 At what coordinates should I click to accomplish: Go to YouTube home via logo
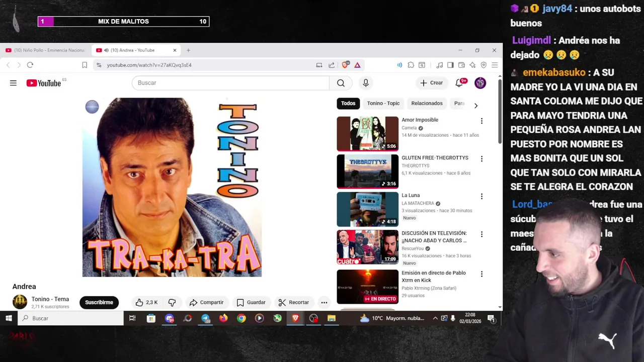pos(43,83)
